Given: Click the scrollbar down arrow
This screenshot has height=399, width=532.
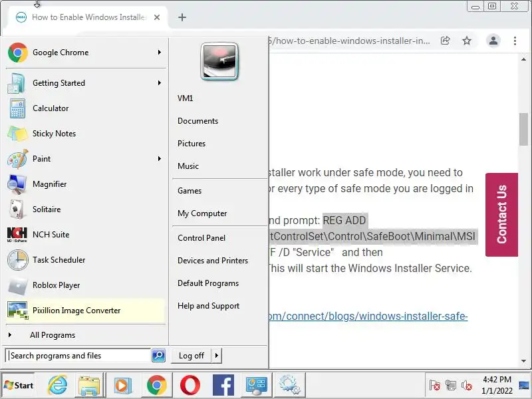Looking at the screenshot, I should pos(523,361).
